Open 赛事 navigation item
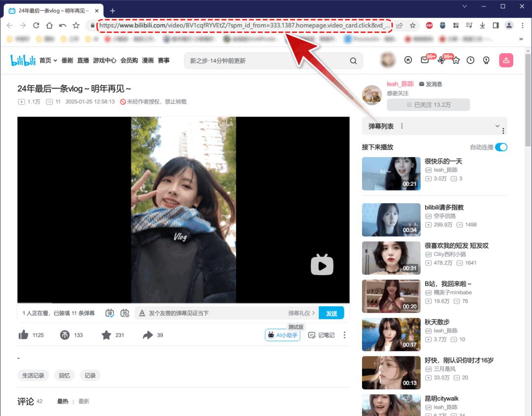The height and width of the screenshot is (416, 532). point(164,61)
